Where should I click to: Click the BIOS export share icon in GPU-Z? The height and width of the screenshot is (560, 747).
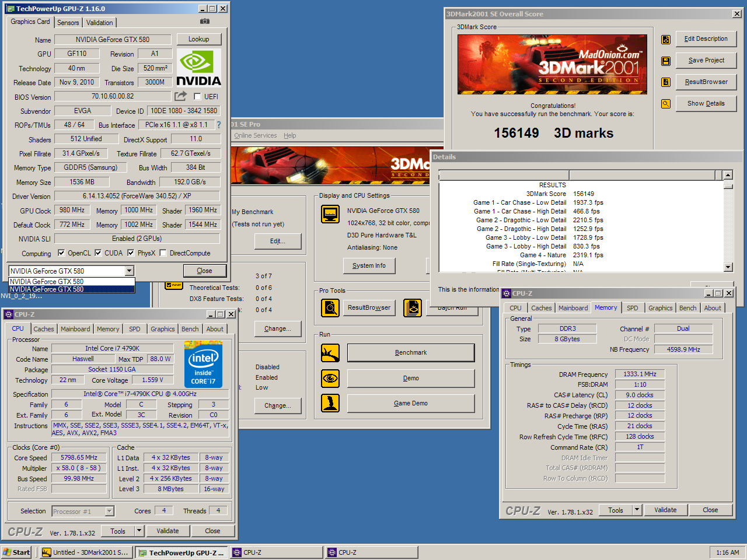181,96
